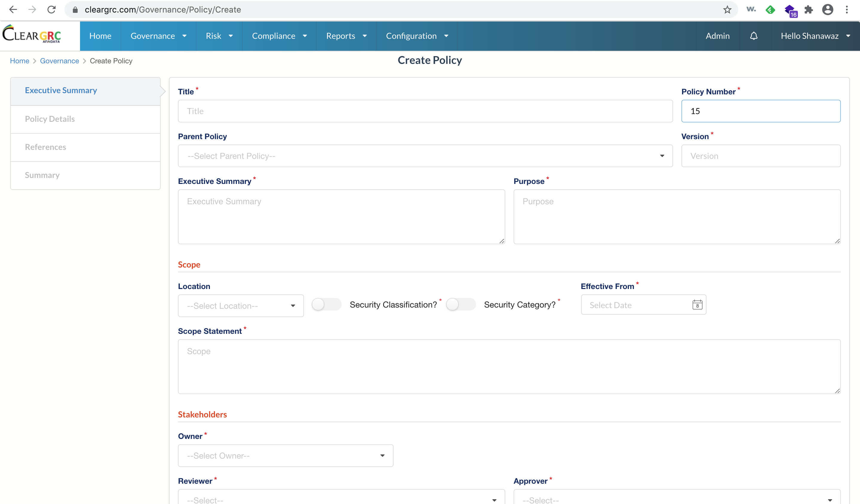This screenshot has height=504, width=860.
Task: Bookmark page with the star icon
Action: 727,10
